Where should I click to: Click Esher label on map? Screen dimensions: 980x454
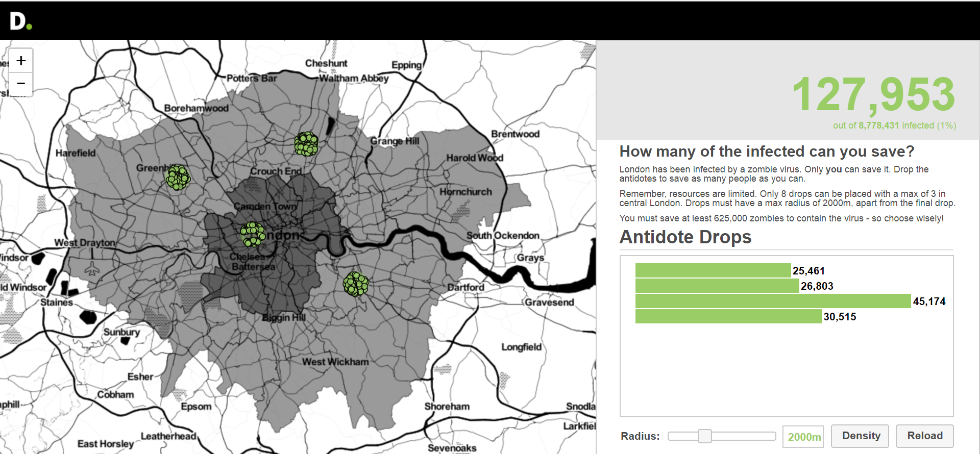coord(140,377)
